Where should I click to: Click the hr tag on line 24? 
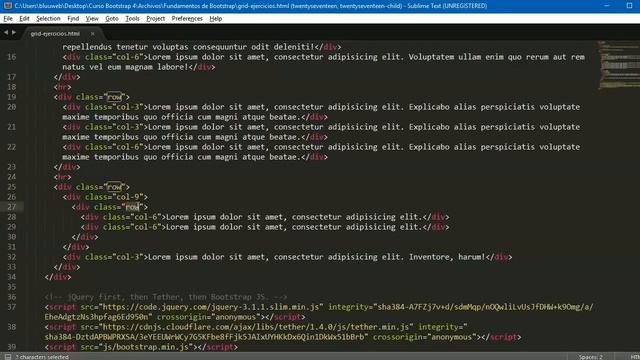click(x=62, y=177)
